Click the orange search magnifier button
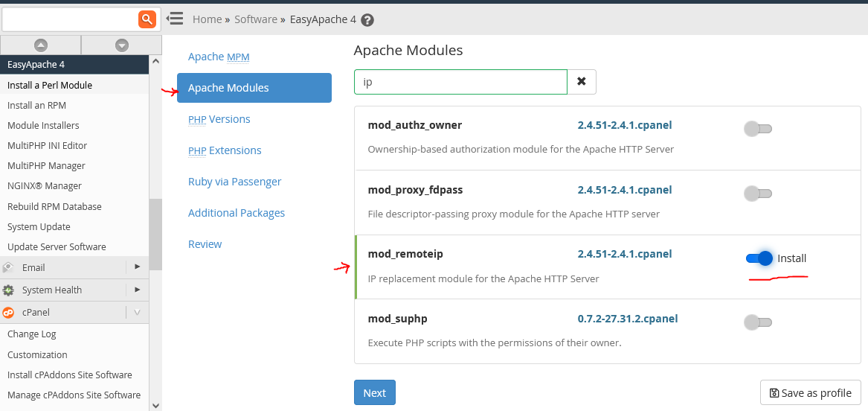868x411 pixels. [147, 19]
